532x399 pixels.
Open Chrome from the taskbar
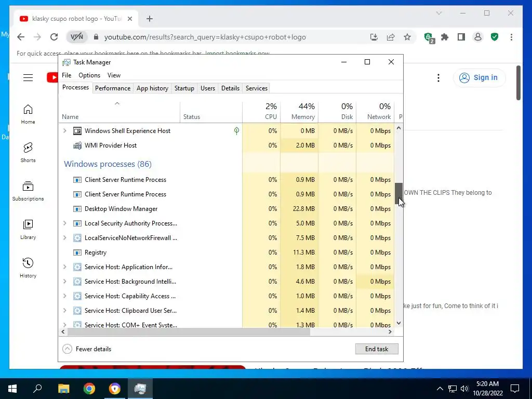point(89,389)
